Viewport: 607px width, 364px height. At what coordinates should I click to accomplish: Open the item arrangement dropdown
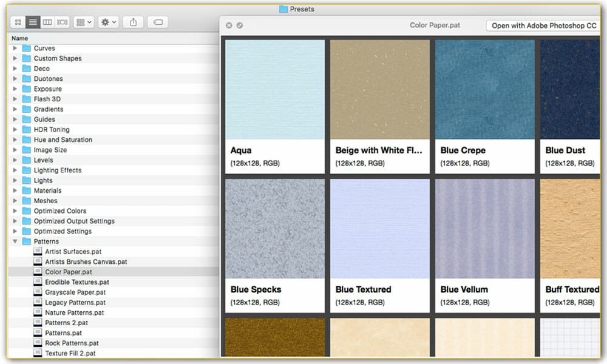(83, 22)
